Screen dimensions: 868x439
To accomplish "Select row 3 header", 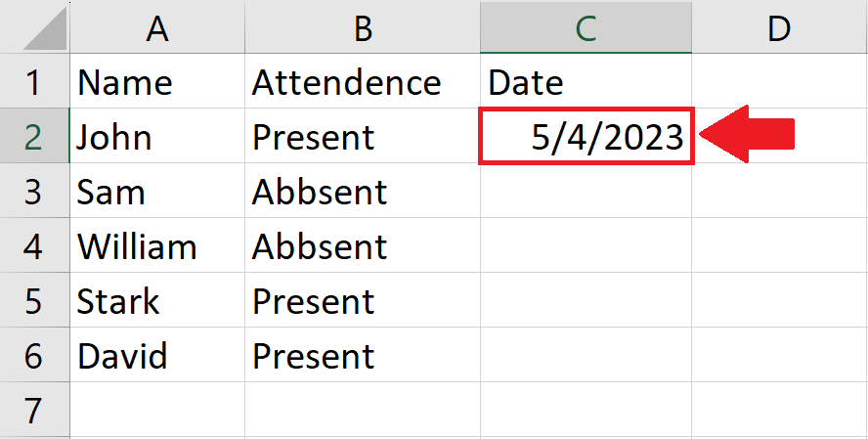I will 34,191.
